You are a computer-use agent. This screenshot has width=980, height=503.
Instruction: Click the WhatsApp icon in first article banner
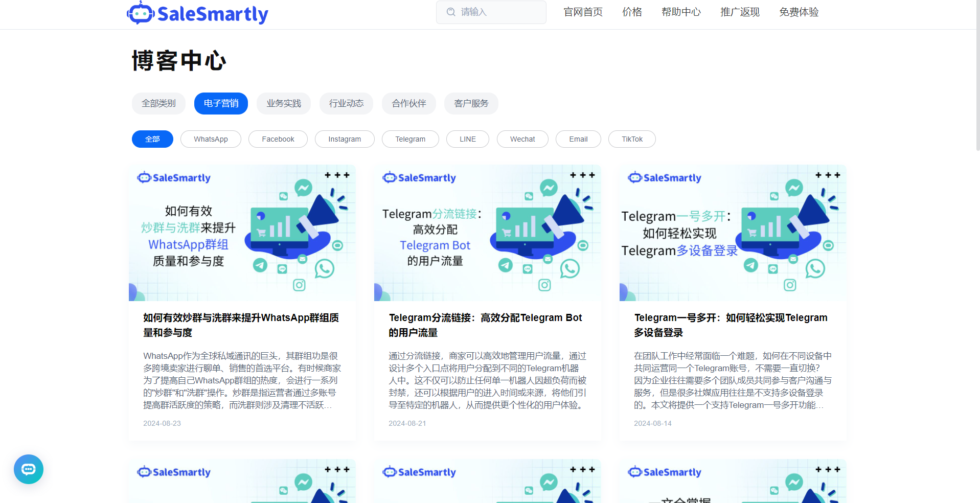[324, 268]
